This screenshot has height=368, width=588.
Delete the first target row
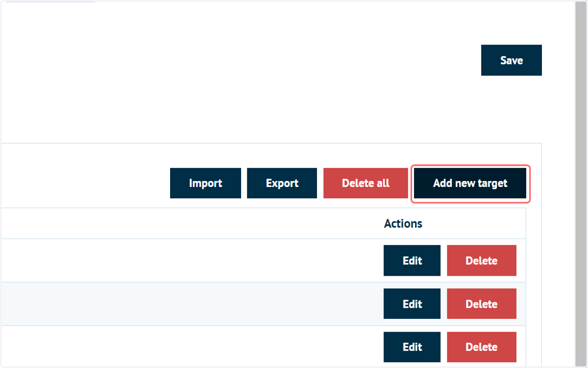tap(482, 261)
